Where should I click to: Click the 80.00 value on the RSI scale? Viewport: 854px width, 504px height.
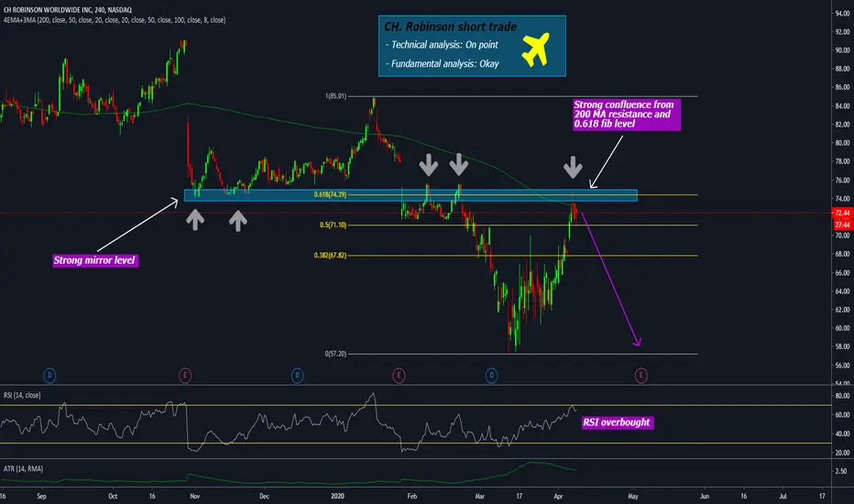[842, 396]
